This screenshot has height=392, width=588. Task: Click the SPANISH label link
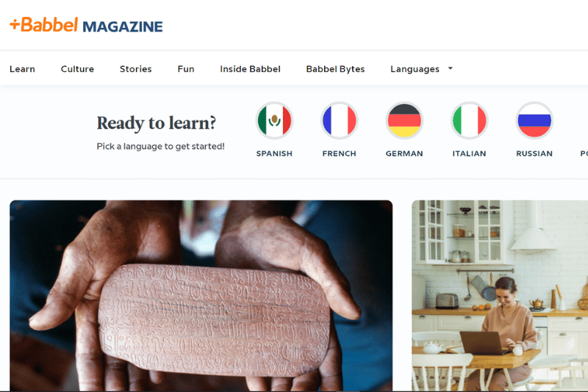(274, 153)
